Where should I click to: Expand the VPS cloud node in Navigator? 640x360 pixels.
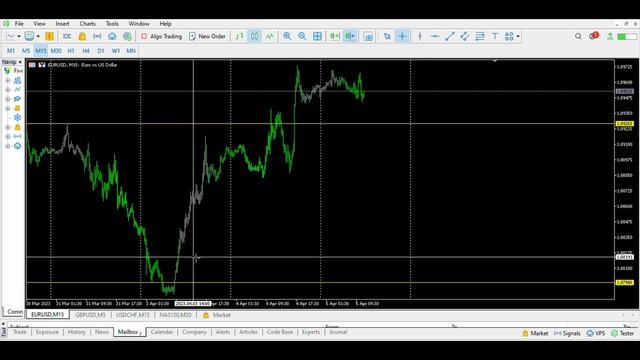tap(7, 146)
